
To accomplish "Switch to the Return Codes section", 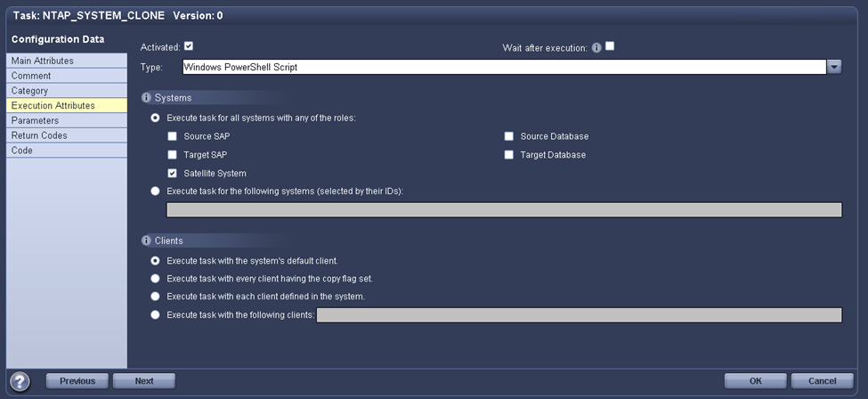I will [39, 135].
